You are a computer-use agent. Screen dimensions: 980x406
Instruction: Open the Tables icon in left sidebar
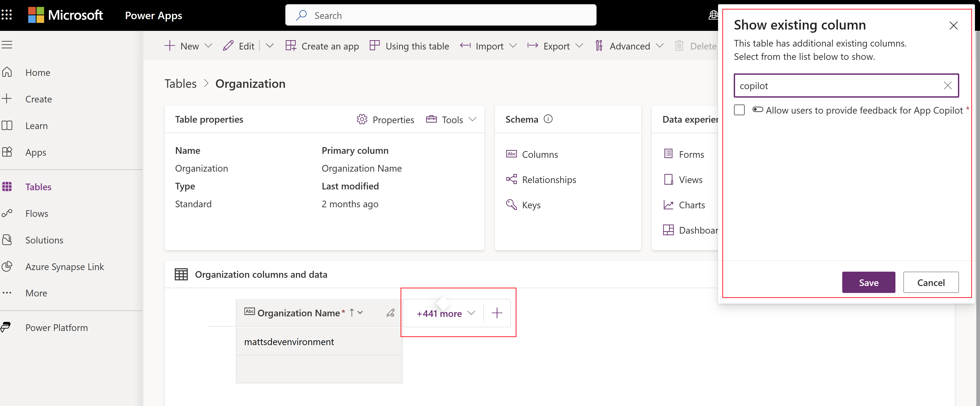point(8,186)
